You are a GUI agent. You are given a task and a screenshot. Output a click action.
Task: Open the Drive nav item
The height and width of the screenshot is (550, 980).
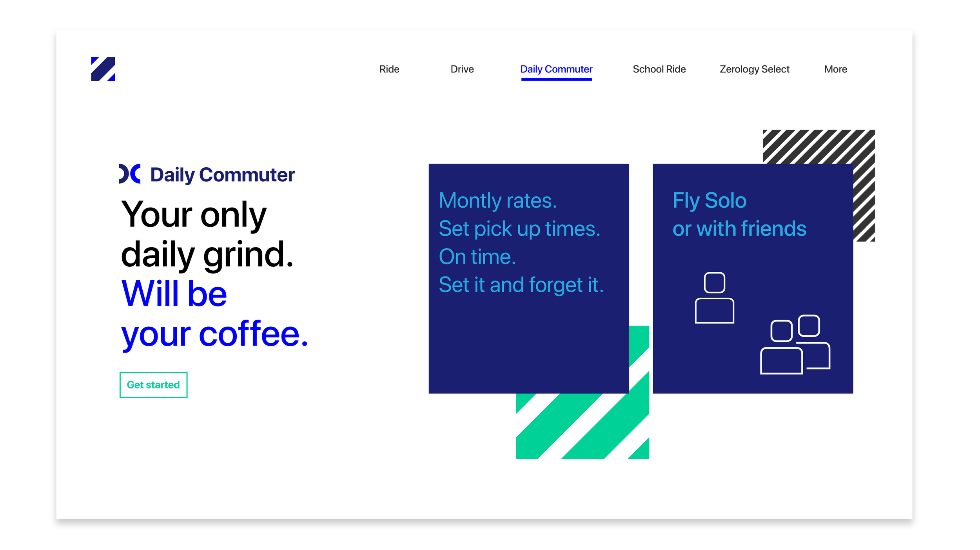click(462, 69)
